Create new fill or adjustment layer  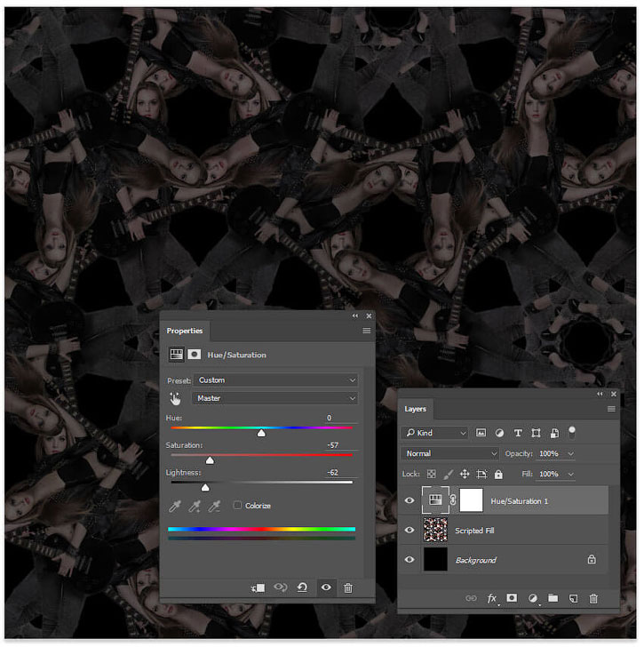(535, 601)
